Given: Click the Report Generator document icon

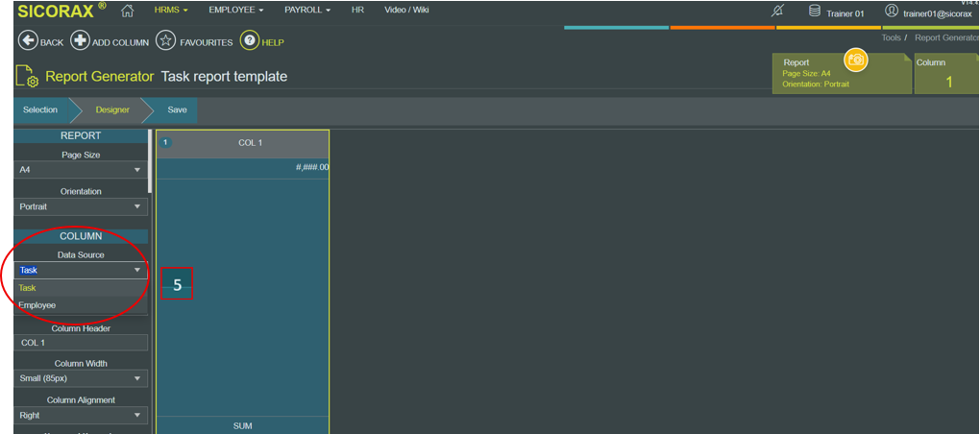Looking at the screenshot, I should (x=27, y=78).
